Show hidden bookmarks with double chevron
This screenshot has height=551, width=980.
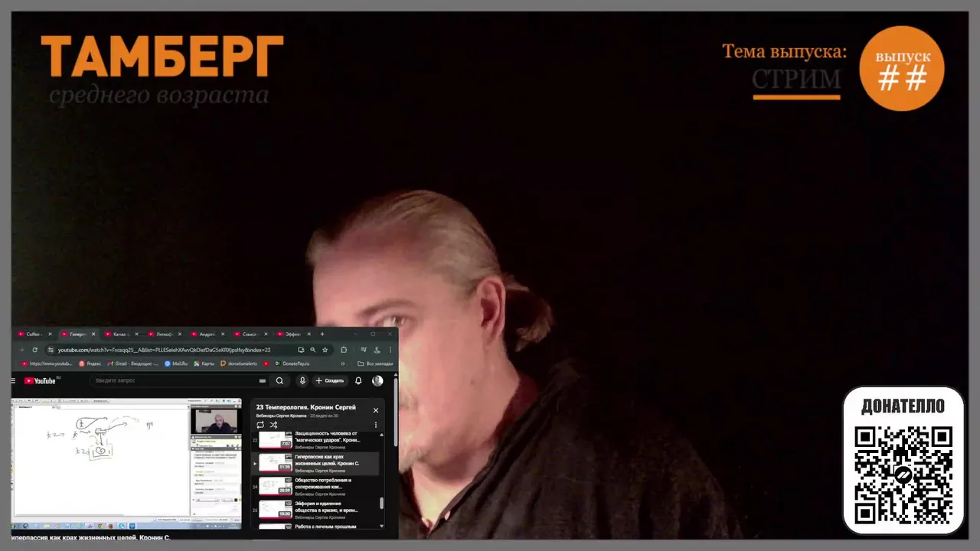[343, 364]
